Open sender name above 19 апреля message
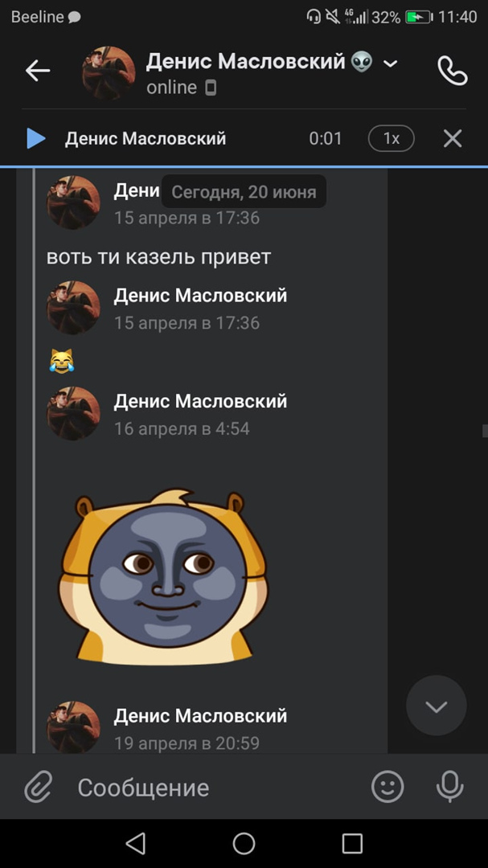The width and height of the screenshot is (488, 868). tap(200, 715)
